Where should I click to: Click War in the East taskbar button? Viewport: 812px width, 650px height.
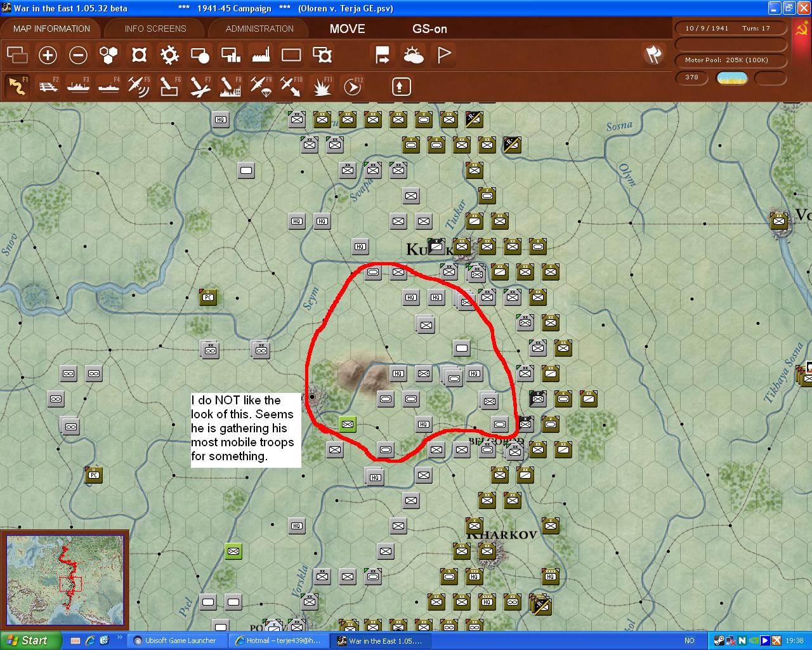381,640
